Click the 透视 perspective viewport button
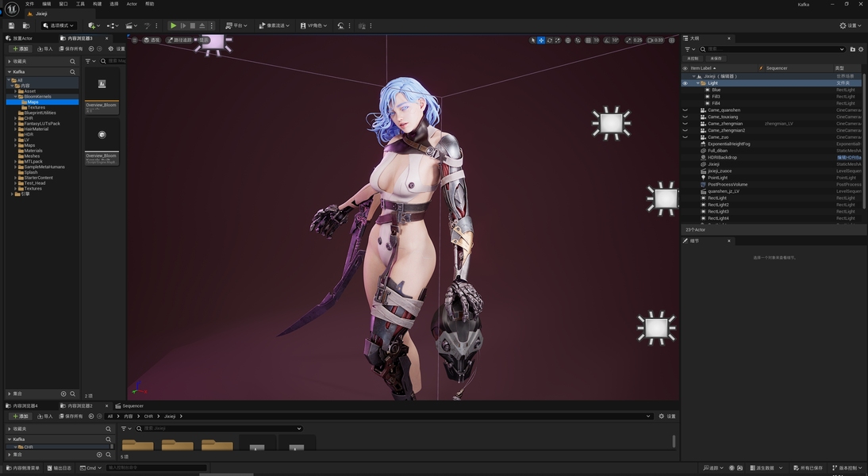 pyautogui.click(x=151, y=40)
